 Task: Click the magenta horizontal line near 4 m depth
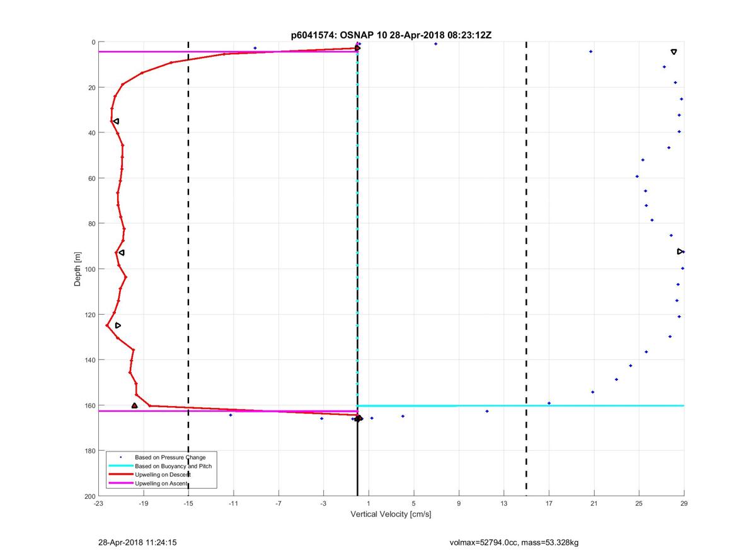(x=227, y=52)
